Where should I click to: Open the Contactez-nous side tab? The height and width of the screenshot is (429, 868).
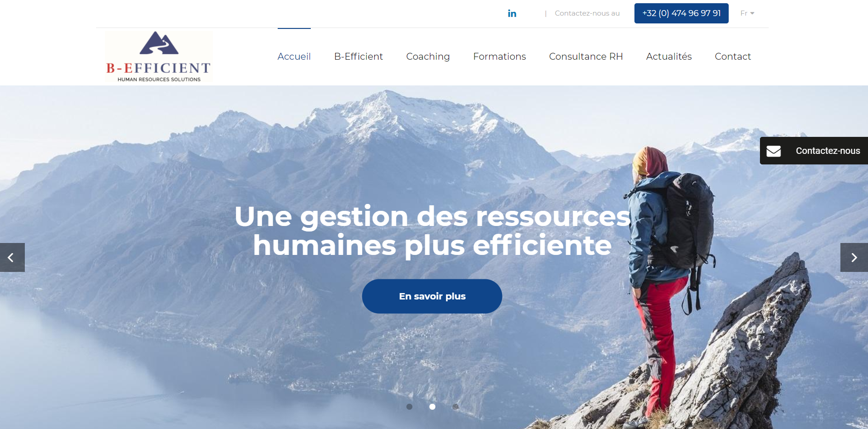[x=814, y=151]
